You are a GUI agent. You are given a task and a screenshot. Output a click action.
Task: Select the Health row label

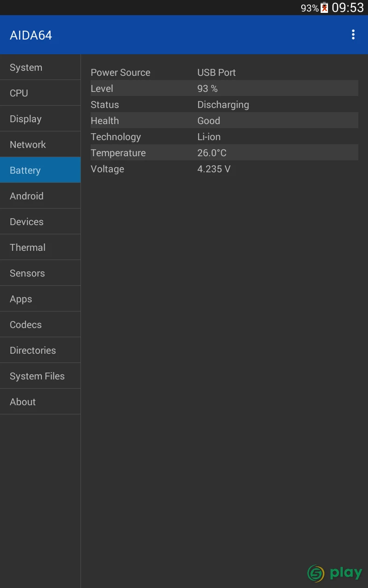(x=105, y=121)
